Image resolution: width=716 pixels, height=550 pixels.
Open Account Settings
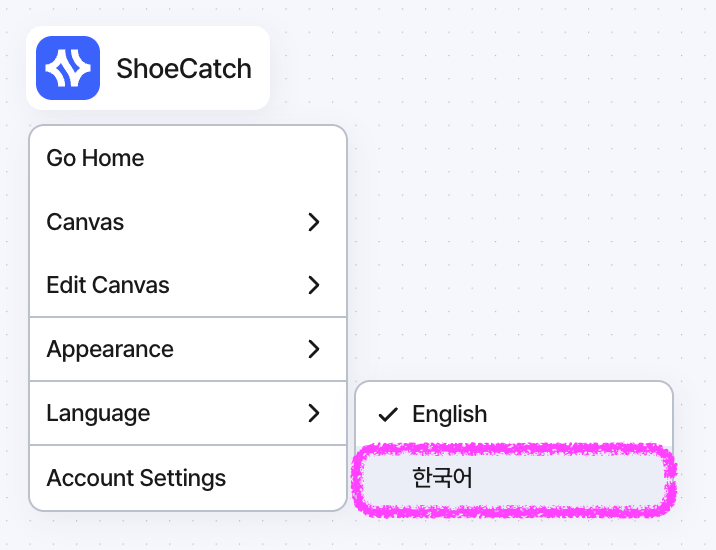click(188, 478)
